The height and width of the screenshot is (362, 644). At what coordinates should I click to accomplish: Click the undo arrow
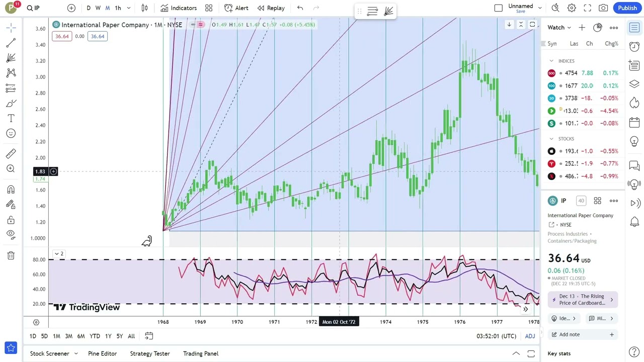[x=300, y=8]
